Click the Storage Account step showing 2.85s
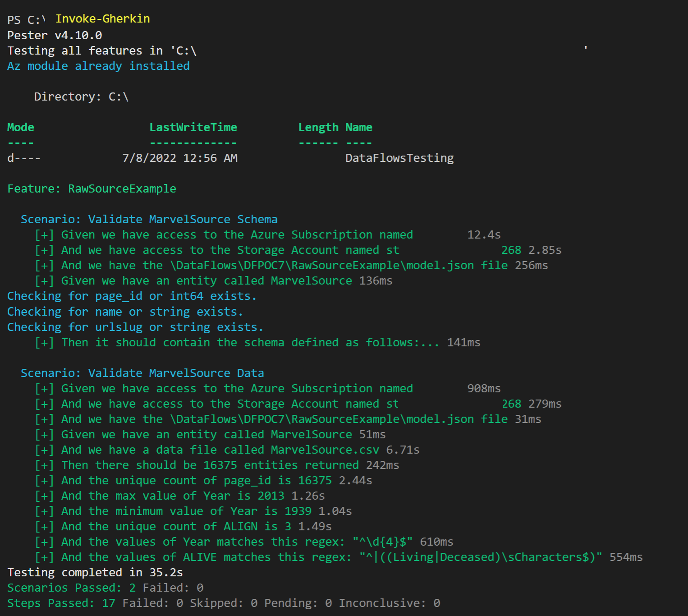Image resolution: width=688 pixels, height=616 pixels. tap(298, 250)
